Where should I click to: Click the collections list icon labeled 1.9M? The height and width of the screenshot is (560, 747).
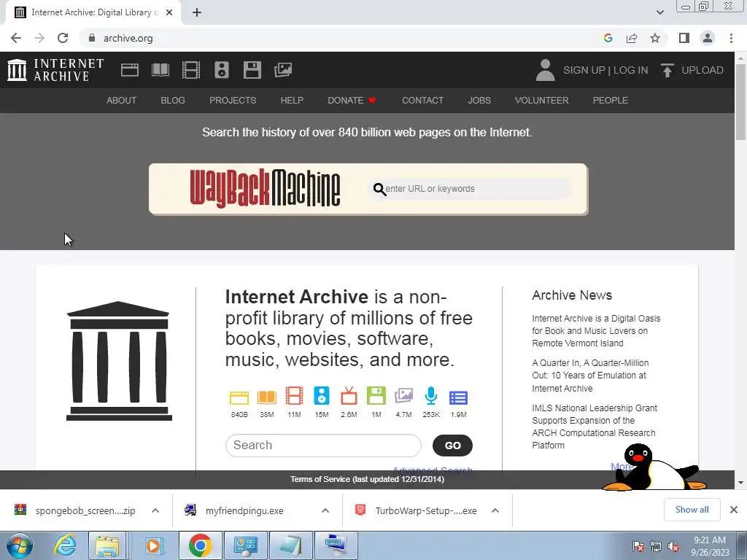click(x=458, y=397)
